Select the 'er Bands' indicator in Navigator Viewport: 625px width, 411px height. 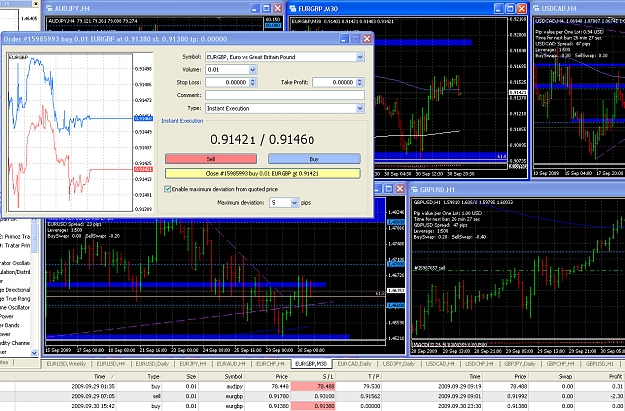pos(8,325)
